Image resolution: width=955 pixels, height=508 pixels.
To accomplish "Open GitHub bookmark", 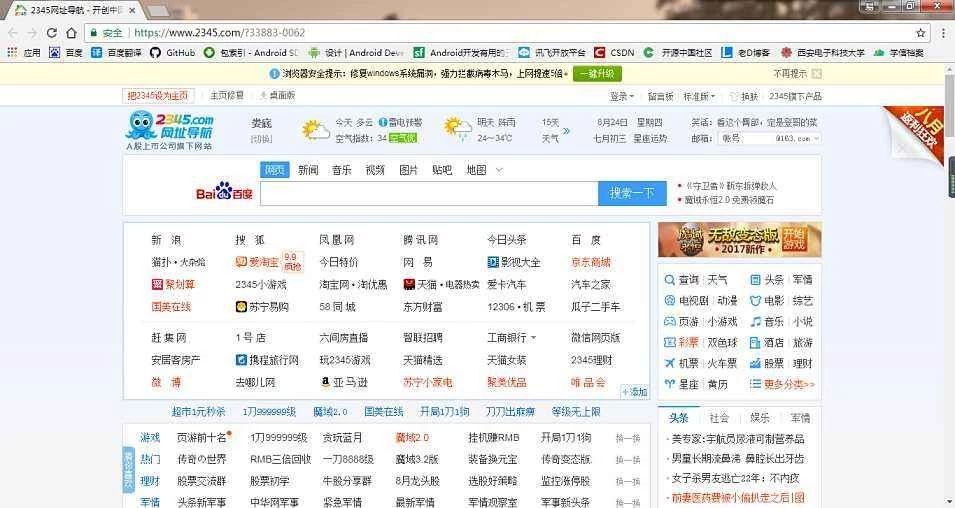I will pyautogui.click(x=172, y=53).
